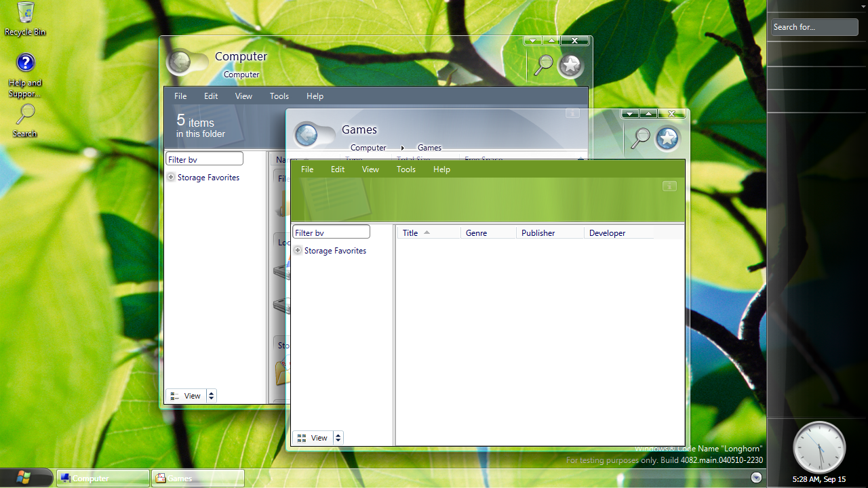Open Edit menu in Computer window
Screen dimensions: 868x488
point(211,96)
